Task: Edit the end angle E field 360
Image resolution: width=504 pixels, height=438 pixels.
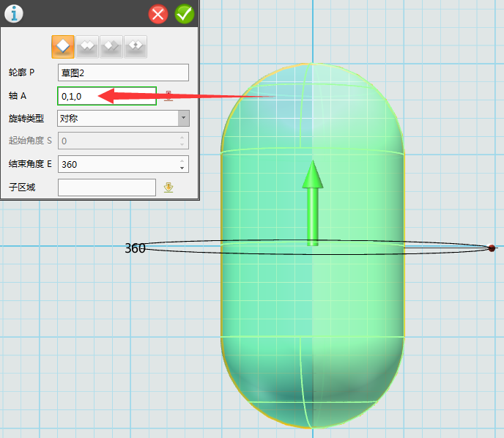Action: point(123,164)
